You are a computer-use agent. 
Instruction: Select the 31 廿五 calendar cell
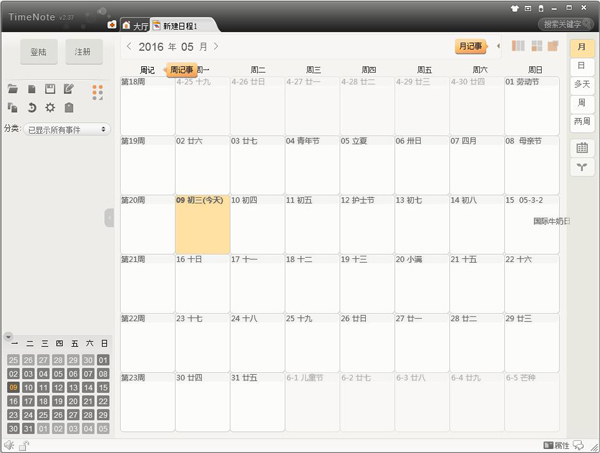[257, 402]
